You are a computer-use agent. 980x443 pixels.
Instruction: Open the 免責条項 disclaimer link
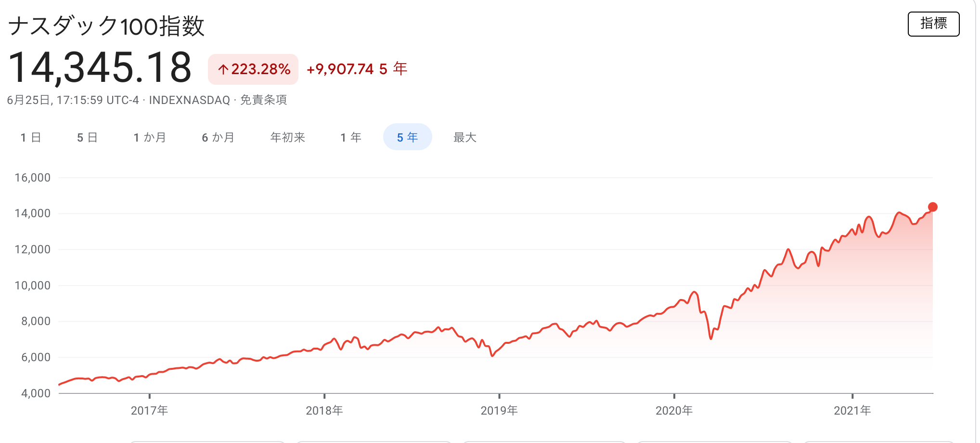[x=263, y=100]
